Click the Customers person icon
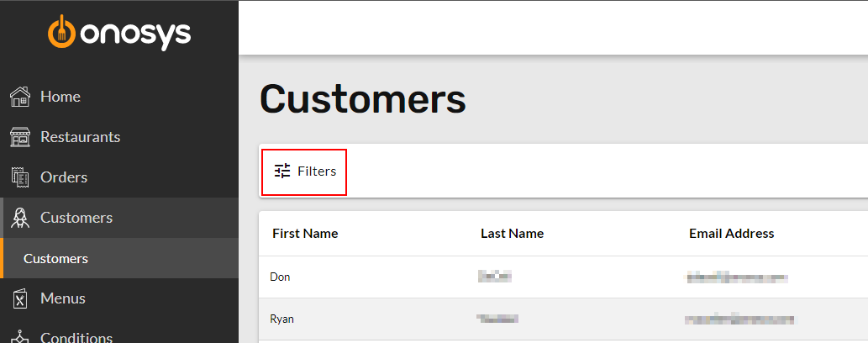This screenshot has width=868, height=343. (20, 218)
